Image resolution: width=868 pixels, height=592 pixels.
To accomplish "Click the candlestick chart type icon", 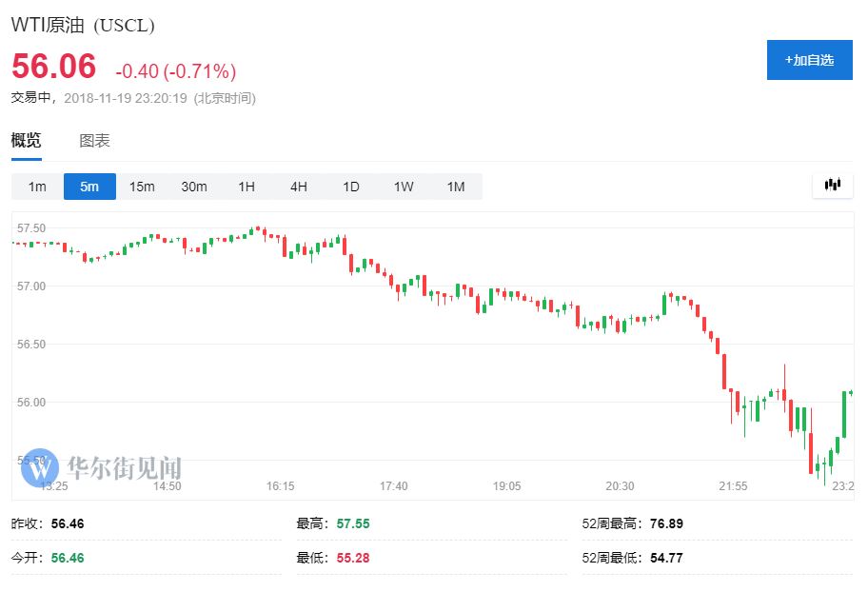I will tap(833, 185).
